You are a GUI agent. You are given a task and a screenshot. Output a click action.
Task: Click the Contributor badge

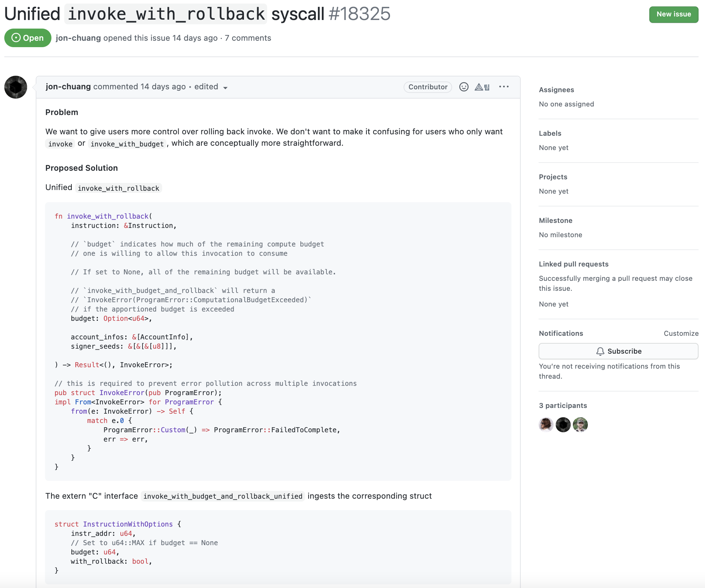pos(427,87)
